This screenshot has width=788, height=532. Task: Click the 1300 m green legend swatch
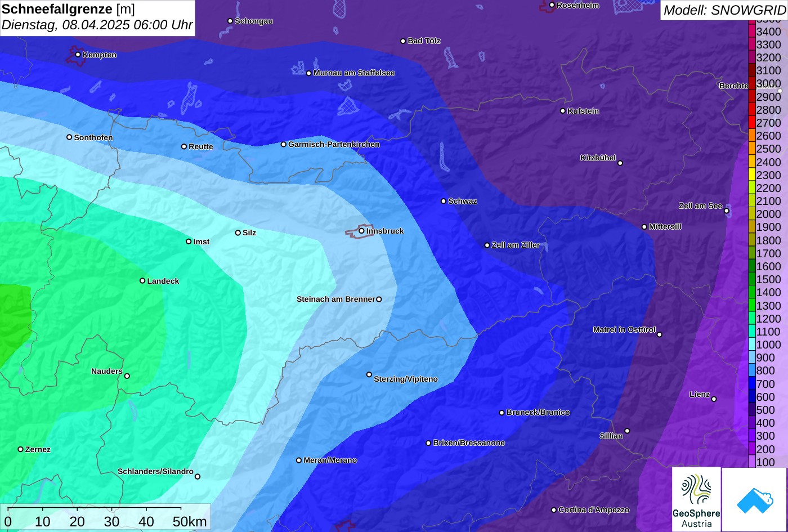[x=752, y=306]
